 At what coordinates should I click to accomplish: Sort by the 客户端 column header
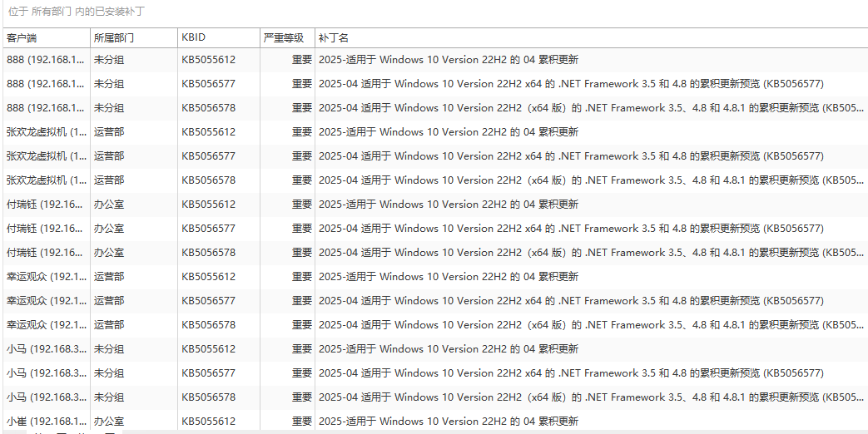pyautogui.click(x=46, y=38)
